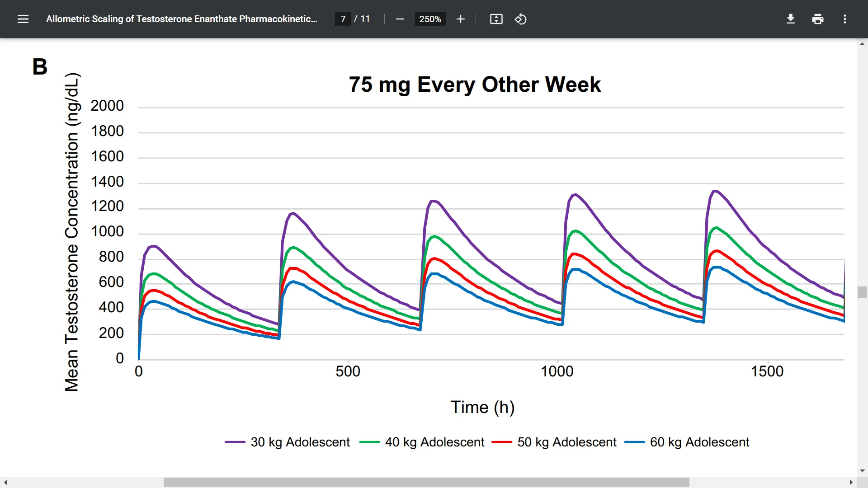Click the y-axis value 1200
This screenshot has width=868, height=488.
coord(107,206)
